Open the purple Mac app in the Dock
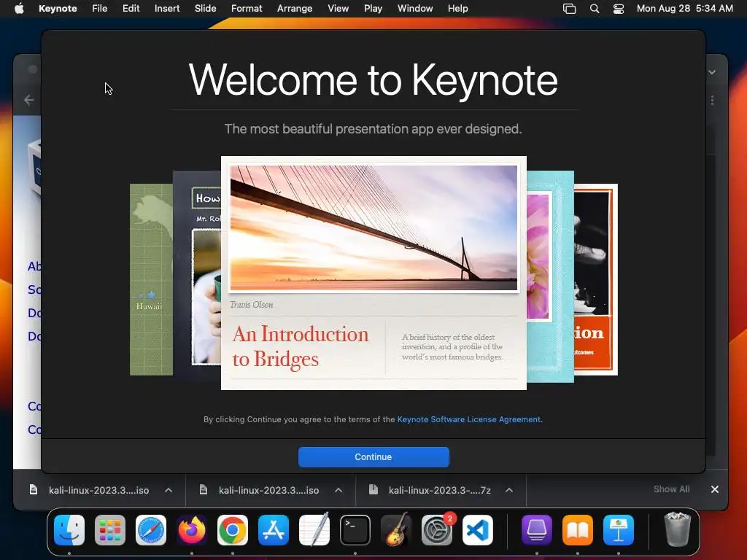This screenshot has width=747, height=560. (x=537, y=530)
